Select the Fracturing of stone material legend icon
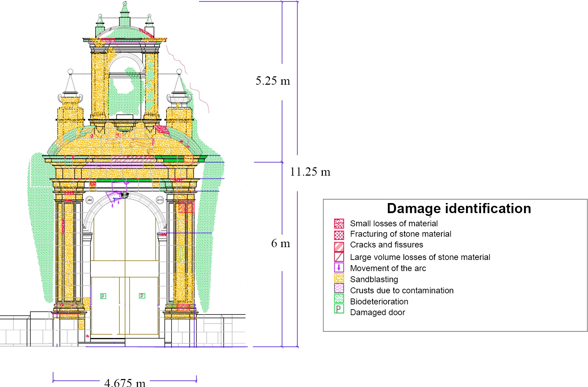 pos(339,235)
